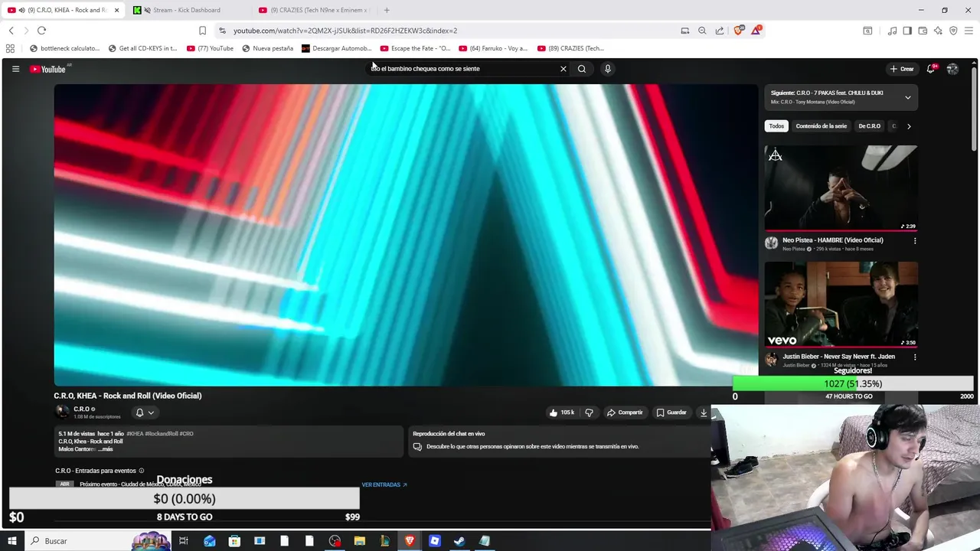The height and width of the screenshot is (551, 980).
Task: Open options for Justin Bieber video
Action: (915, 357)
